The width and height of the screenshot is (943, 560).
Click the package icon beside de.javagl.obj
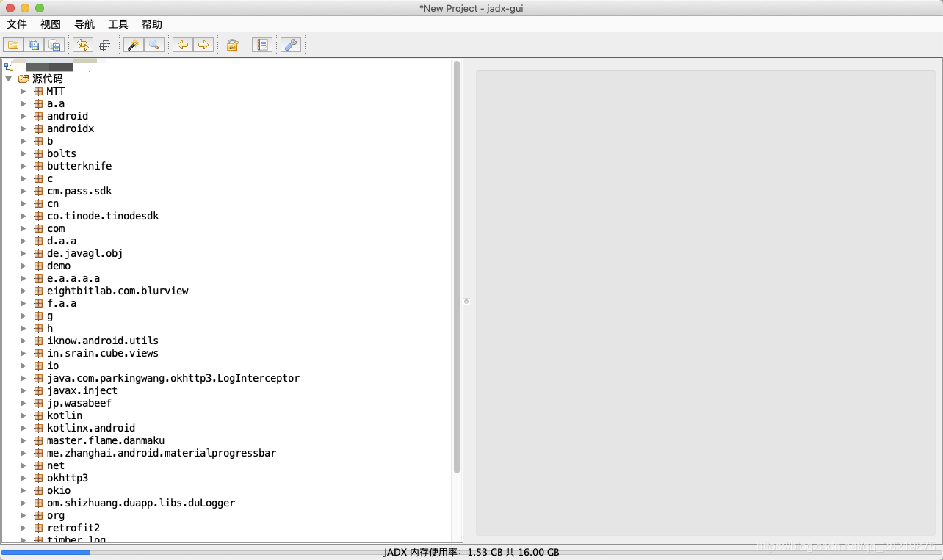[x=38, y=253]
